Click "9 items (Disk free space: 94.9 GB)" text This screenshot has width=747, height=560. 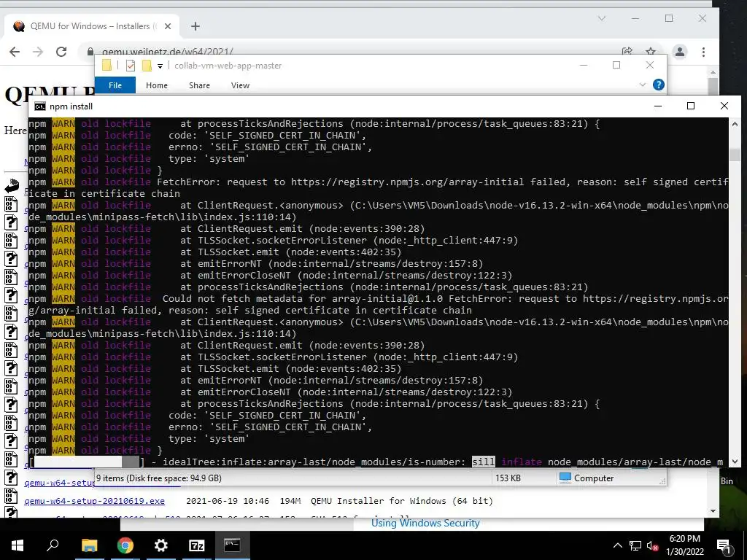[159, 478]
